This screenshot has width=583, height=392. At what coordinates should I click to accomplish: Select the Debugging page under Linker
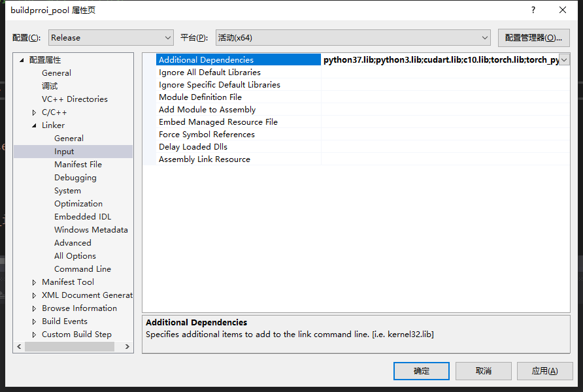point(75,177)
